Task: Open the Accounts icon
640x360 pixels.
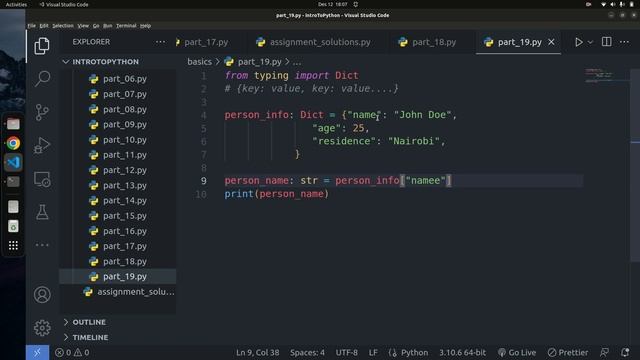Action: point(42,295)
